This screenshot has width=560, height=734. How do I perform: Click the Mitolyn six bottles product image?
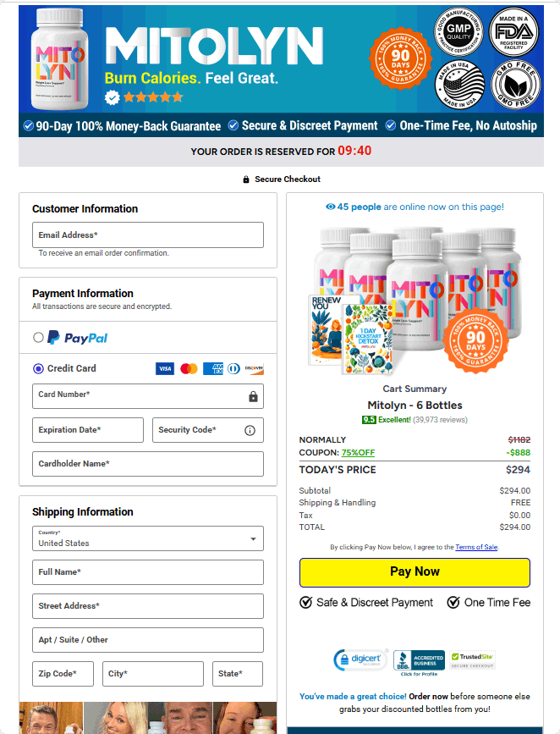(x=415, y=300)
